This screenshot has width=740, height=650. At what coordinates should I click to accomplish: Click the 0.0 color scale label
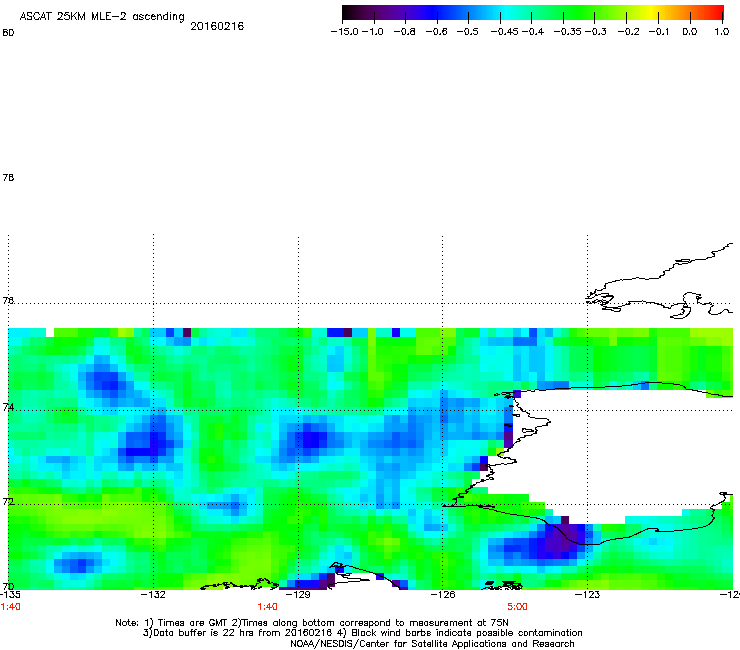click(690, 32)
